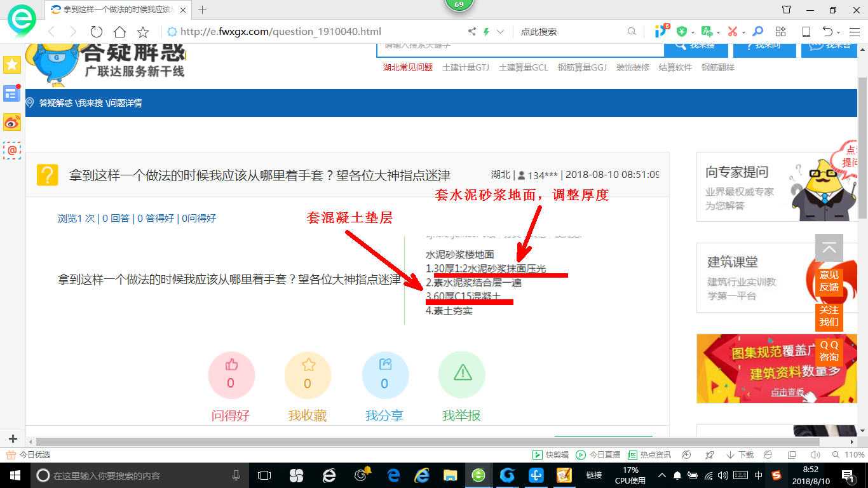This screenshot has width=868, height=488.
Task: Click the 土建算量GCL link
Action: [524, 67]
